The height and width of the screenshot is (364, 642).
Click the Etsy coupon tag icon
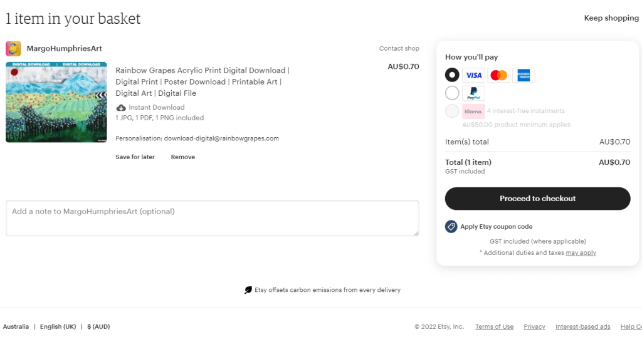[x=451, y=227]
